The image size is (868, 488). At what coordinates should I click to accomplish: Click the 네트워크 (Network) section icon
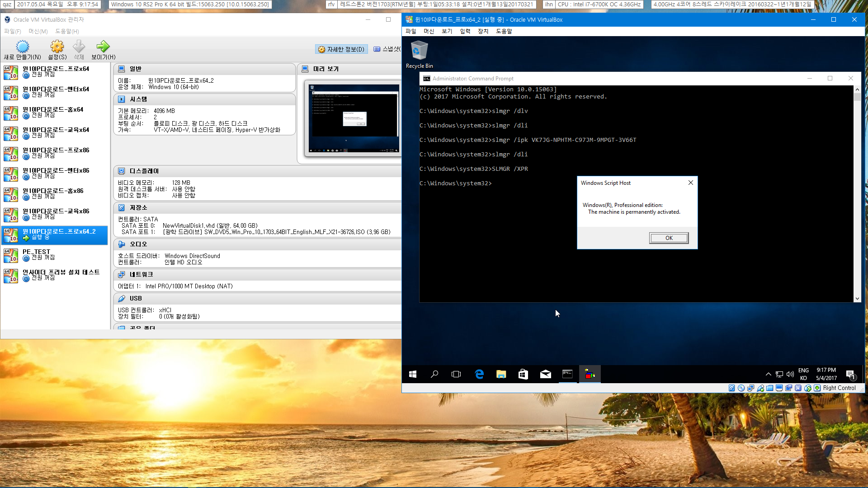(122, 274)
